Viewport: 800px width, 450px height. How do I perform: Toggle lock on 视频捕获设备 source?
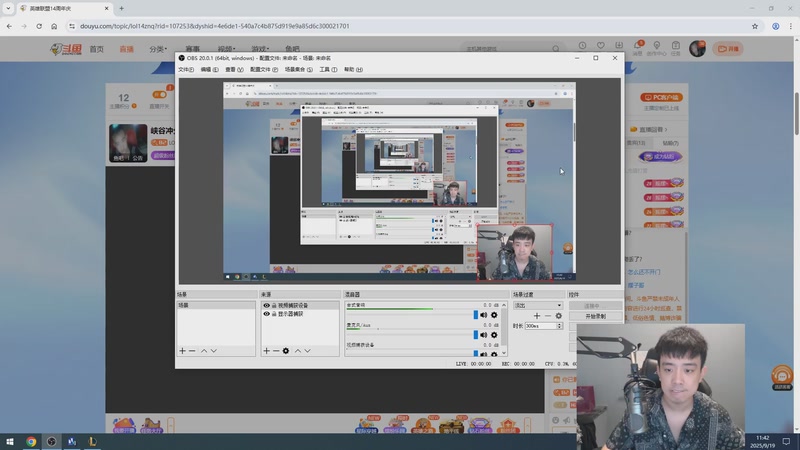[x=274, y=305]
